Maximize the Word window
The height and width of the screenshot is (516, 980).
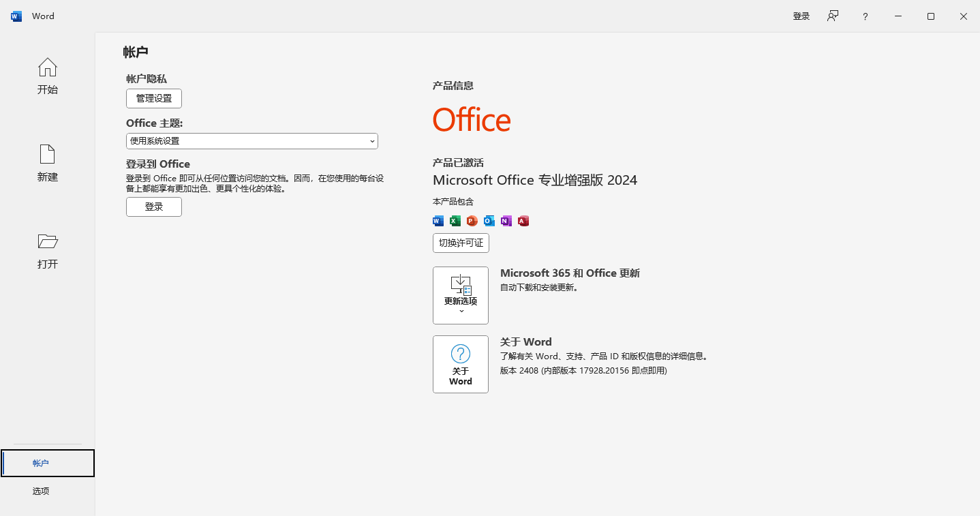[x=931, y=16]
